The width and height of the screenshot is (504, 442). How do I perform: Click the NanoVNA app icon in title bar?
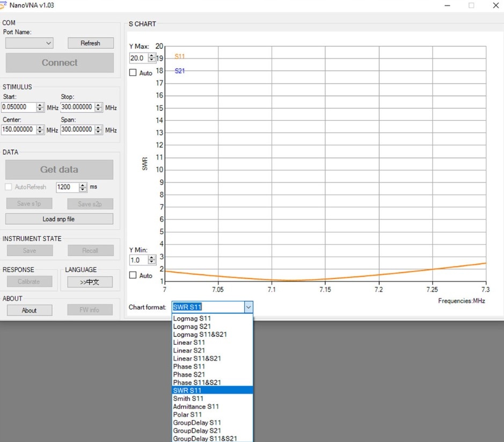pos(4,5)
